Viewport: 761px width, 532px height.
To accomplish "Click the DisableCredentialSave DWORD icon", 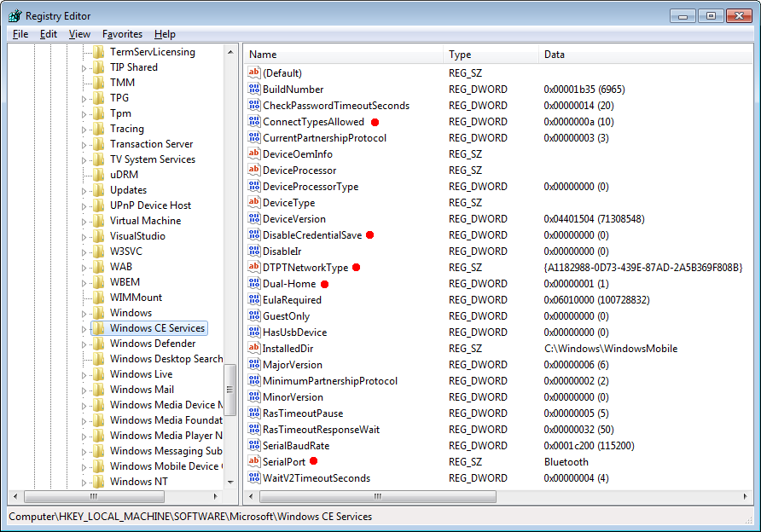I will pos(254,234).
